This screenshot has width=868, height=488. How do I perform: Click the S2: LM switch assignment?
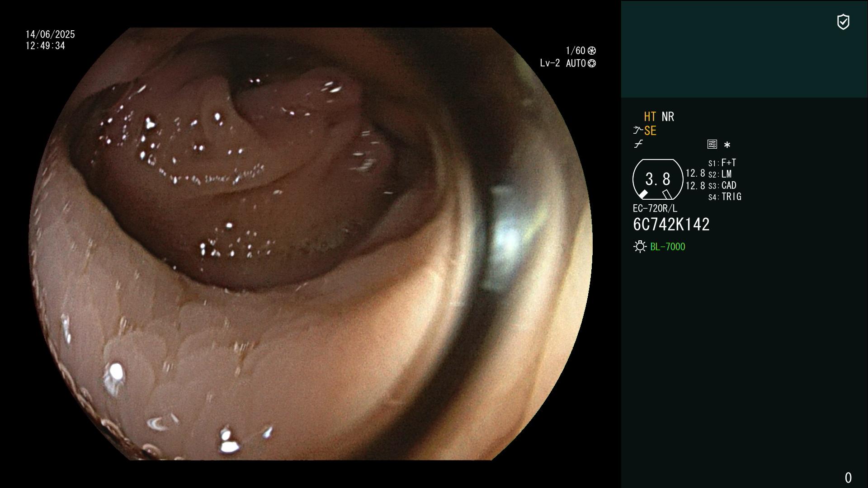[720, 174]
